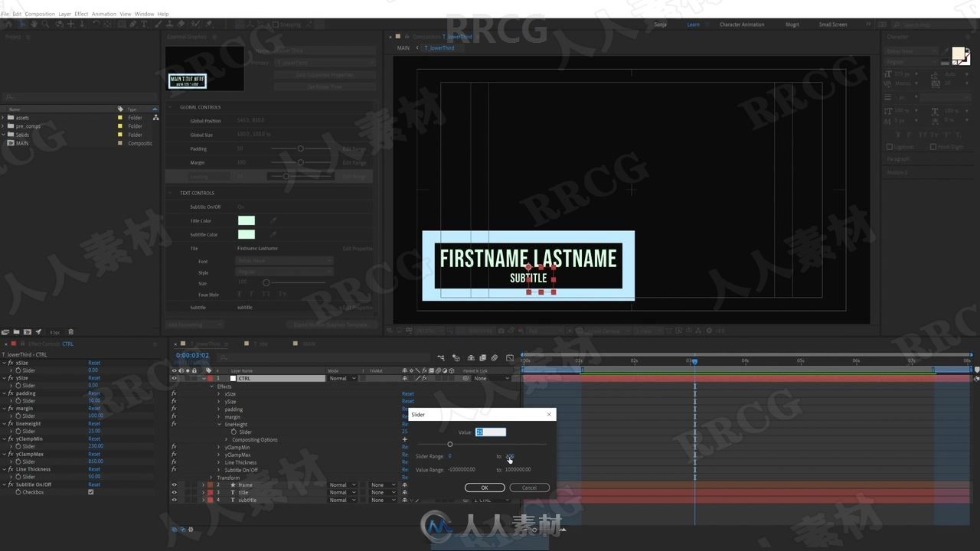Open the Animation menu
Screen dimensions: 980x551
[104, 14]
